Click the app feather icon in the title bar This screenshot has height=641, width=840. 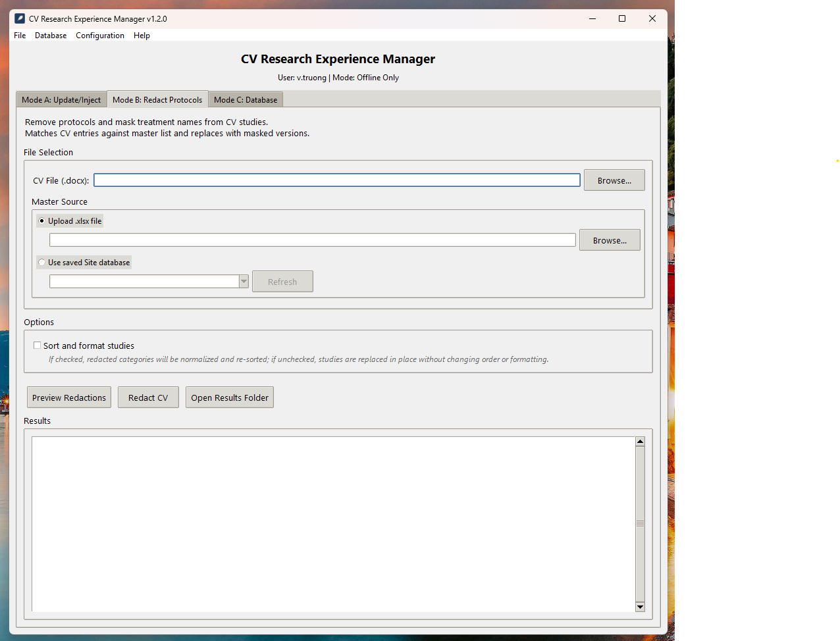click(20, 18)
